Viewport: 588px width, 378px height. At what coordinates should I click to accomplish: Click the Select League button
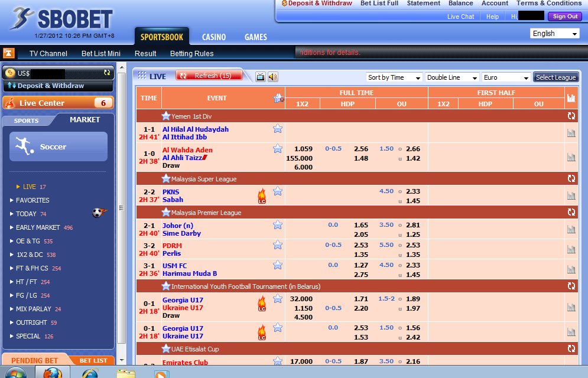pyautogui.click(x=555, y=77)
